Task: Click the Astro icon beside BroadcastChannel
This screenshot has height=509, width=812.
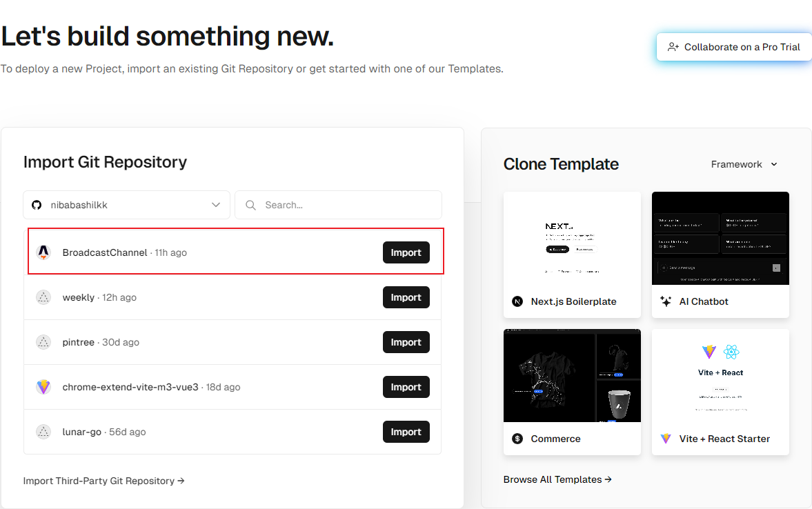Action: click(43, 252)
